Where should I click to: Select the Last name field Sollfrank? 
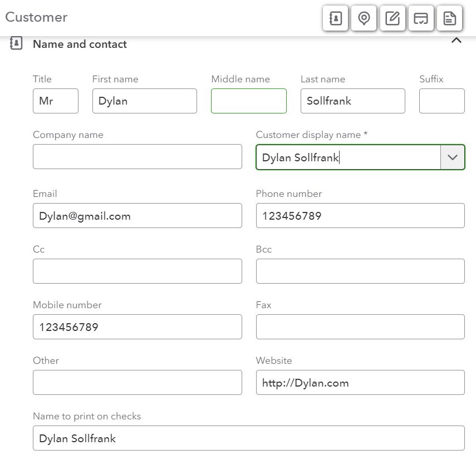coord(353,101)
